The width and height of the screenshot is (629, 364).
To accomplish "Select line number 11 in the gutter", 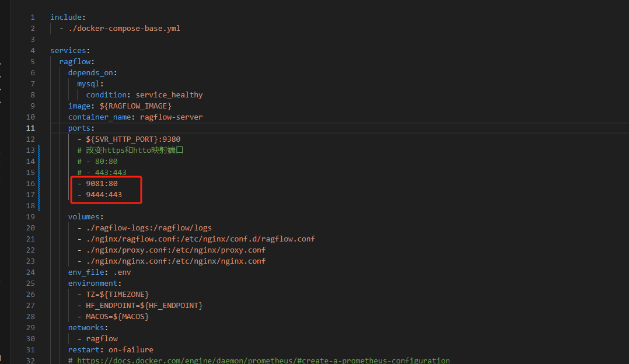I will (30, 128).
